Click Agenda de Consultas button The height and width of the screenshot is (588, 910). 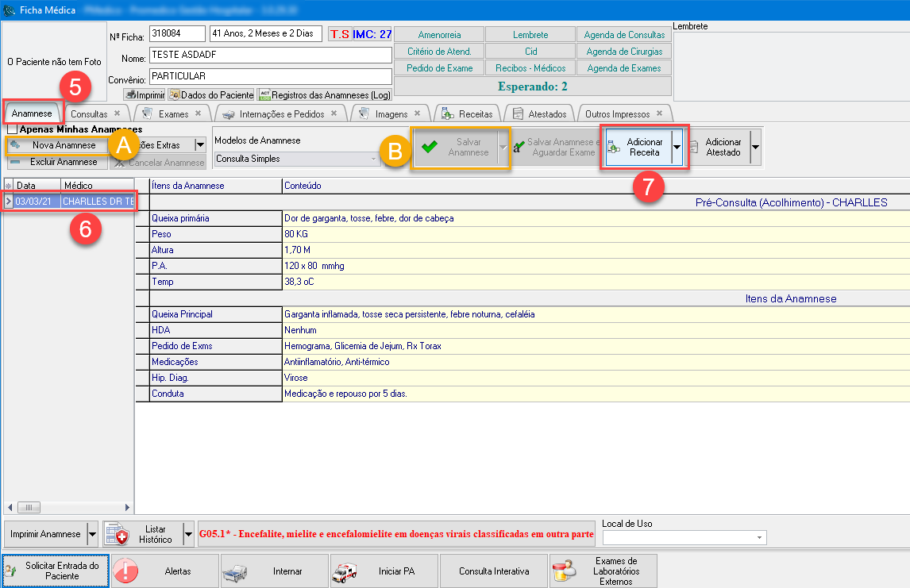click(624, 35)
